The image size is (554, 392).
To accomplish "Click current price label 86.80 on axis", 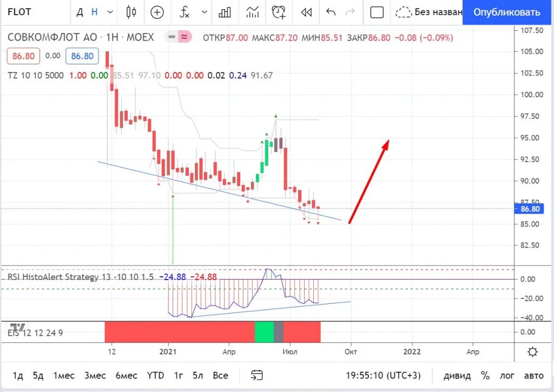I will coord(530,209).
